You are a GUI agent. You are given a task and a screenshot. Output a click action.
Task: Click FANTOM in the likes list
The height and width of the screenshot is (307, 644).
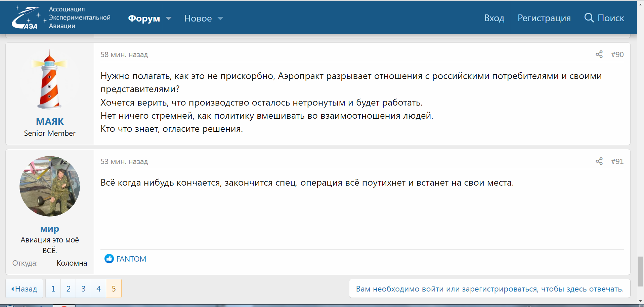[131, 259]
